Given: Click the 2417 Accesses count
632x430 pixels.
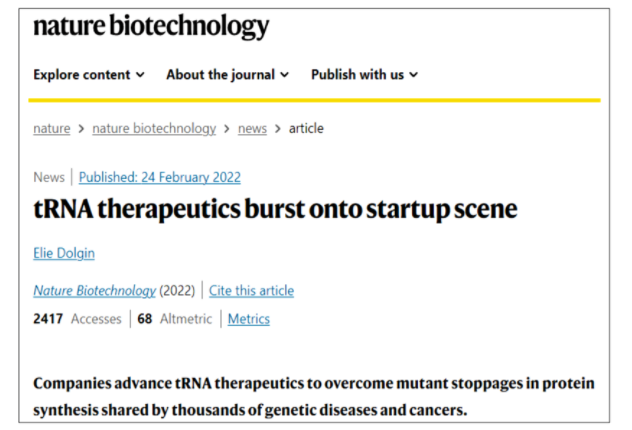Looking at the screenshot, I should pos(77,319).
